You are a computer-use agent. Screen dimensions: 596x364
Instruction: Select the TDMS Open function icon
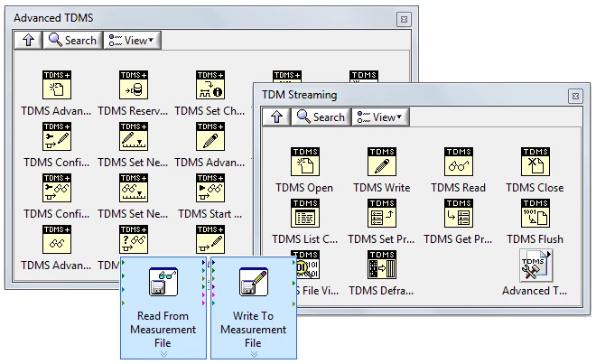pos(304,163)
